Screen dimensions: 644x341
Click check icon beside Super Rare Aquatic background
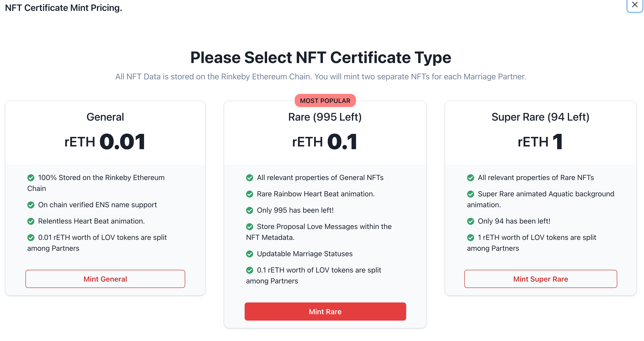click(470, 194)
